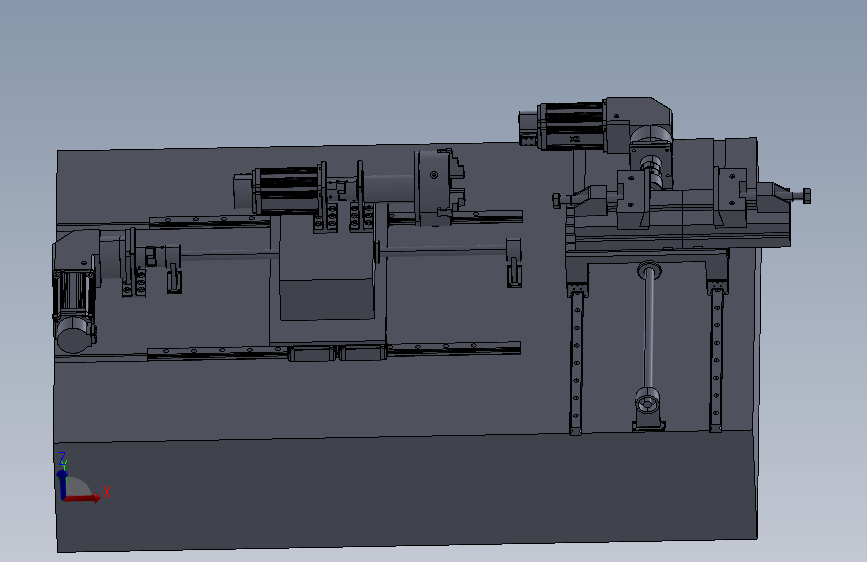The width and height of the screenshot is (867, 562).
Task: Select the finned spindle motor on the carriage
Action: (285, 190)
